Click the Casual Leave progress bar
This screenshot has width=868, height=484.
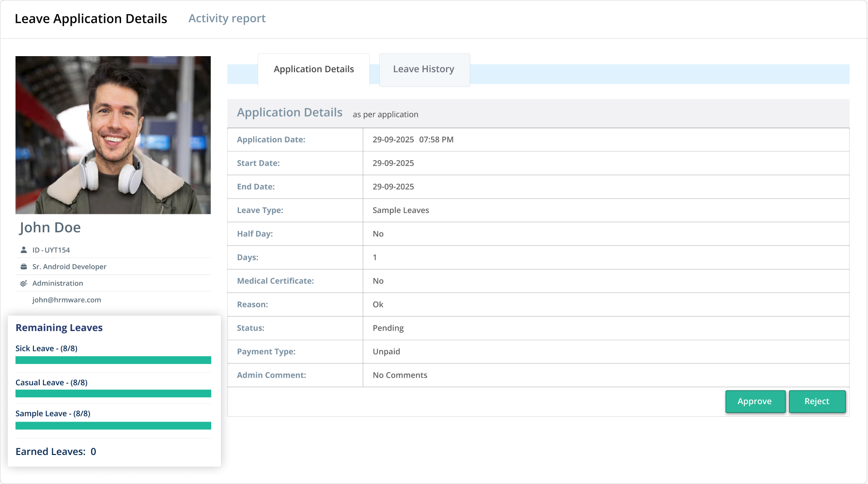113,393
